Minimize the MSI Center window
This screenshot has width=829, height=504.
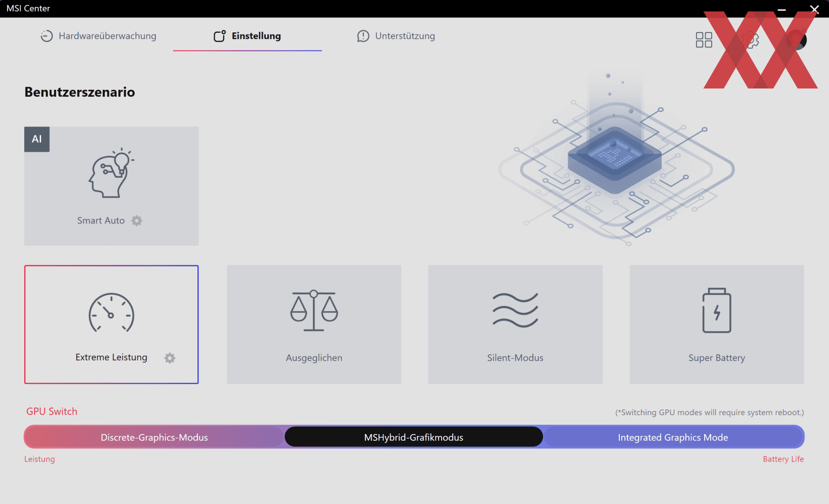pyautogui.click(x=782, y=9)
